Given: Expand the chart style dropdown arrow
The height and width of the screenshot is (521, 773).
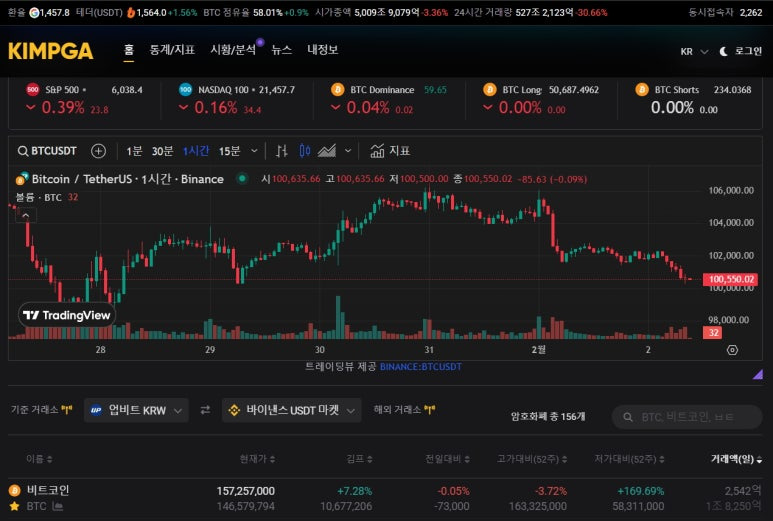Looking at the screenshot, I should click(x=348, y=151).
